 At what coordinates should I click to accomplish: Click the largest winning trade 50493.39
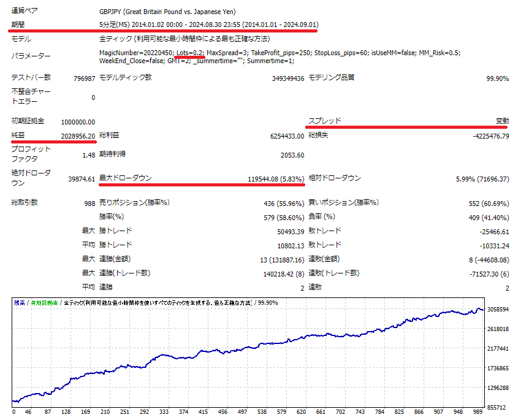coord(291,232)
